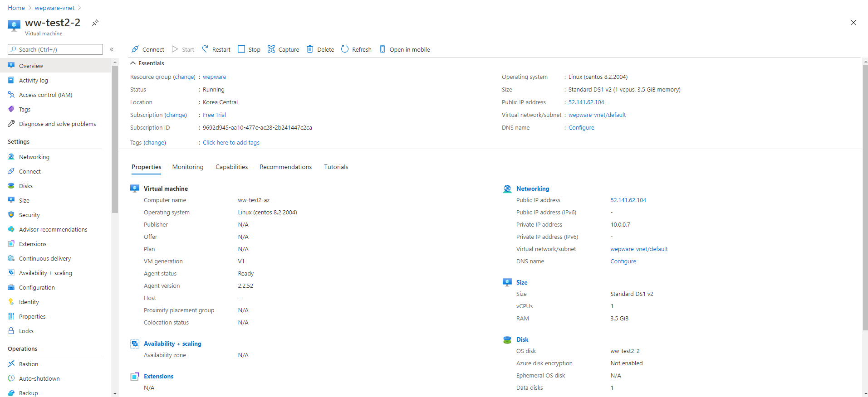Click change link next to Subscription
The width and height of the screenshot is (868, 397).
click(176, 115)
